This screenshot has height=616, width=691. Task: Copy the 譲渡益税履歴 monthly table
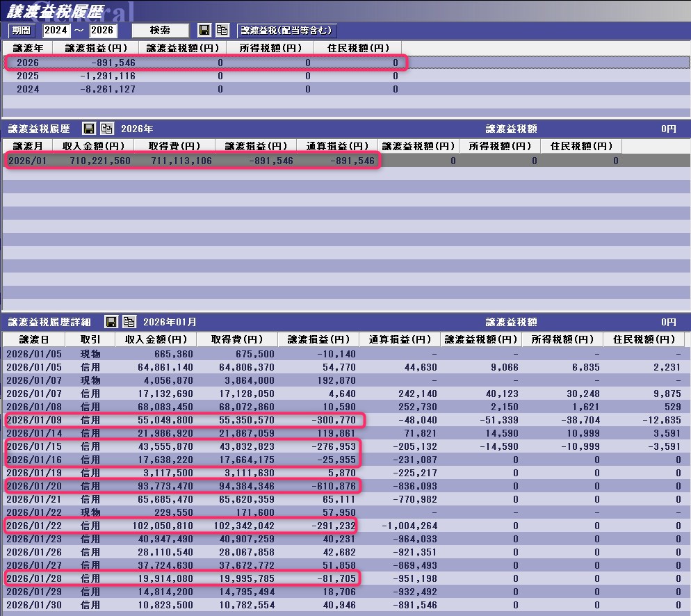(106, 129)
